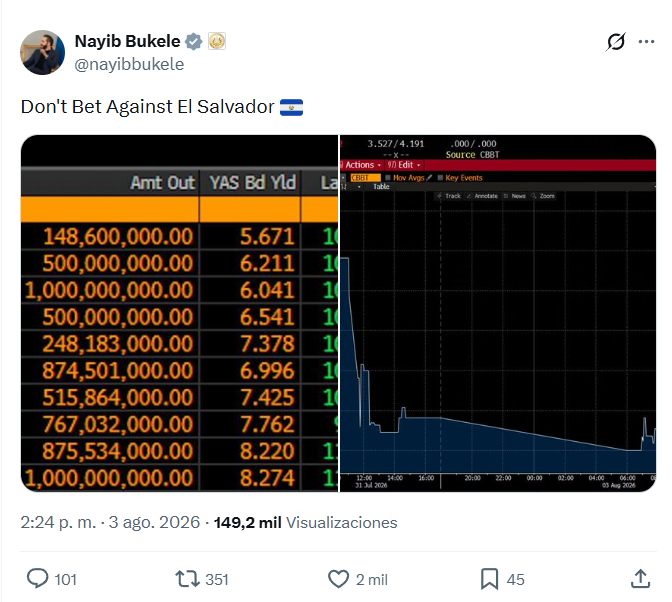This screenshot has width=672, height=602.
Task: Click the blue verified badge
Action: tap(194, 42)
